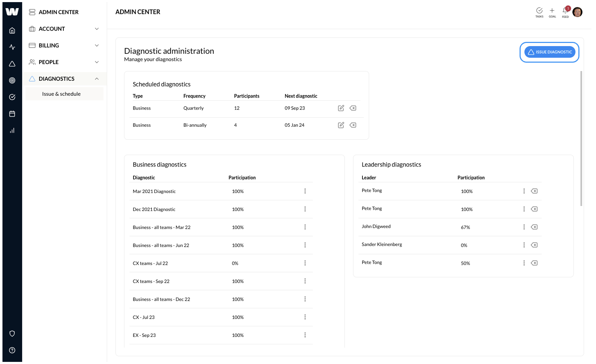Open options for Pete Tong 50% row

[524, 263]
